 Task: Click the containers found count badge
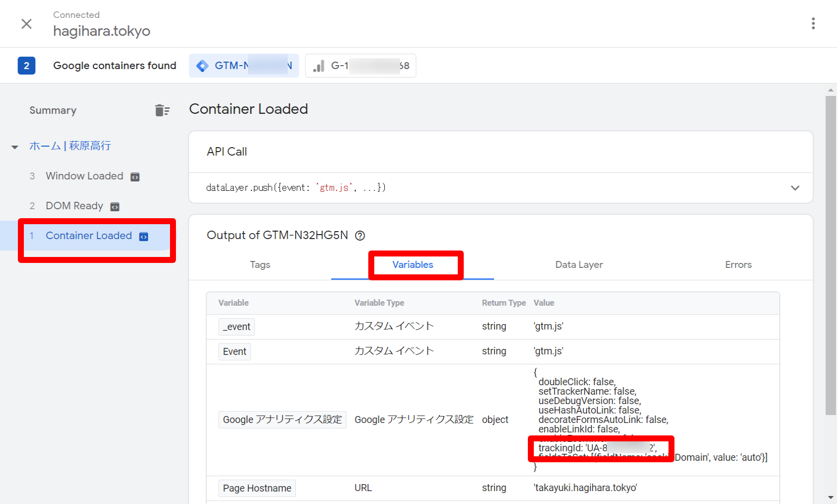26,66
